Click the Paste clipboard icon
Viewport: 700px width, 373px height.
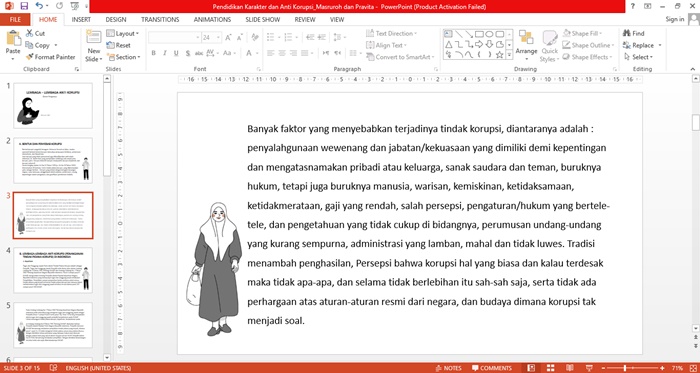[13, 38]
